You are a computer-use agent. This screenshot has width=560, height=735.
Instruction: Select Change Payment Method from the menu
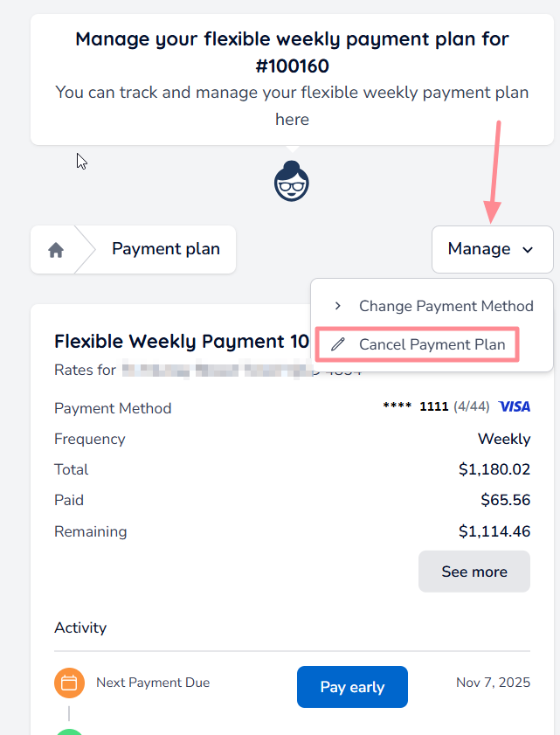click(446, 306)
